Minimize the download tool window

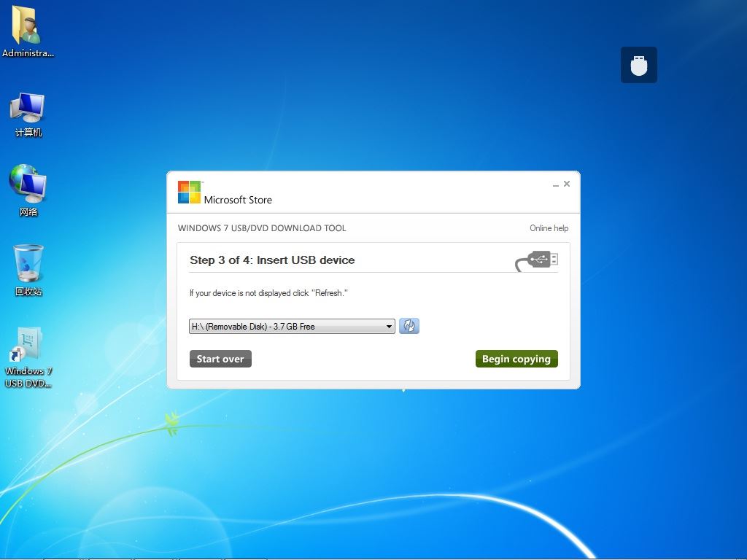tap(555, 184)
